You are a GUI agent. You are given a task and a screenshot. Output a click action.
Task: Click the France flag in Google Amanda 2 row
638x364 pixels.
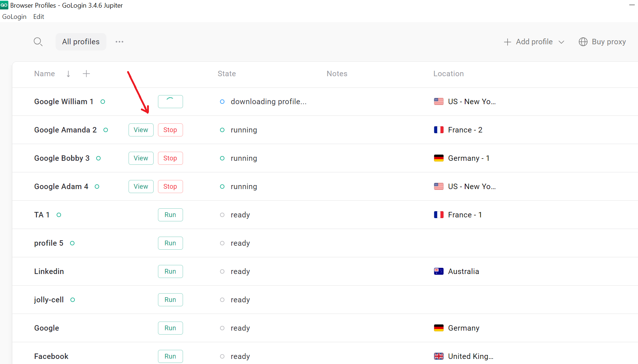pyautogui.click(x=439, y=130)
